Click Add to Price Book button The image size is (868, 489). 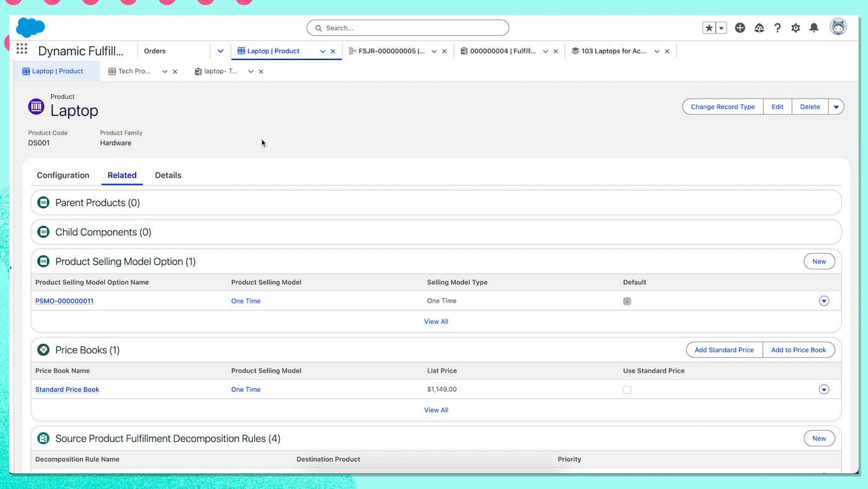coord(799,350)
